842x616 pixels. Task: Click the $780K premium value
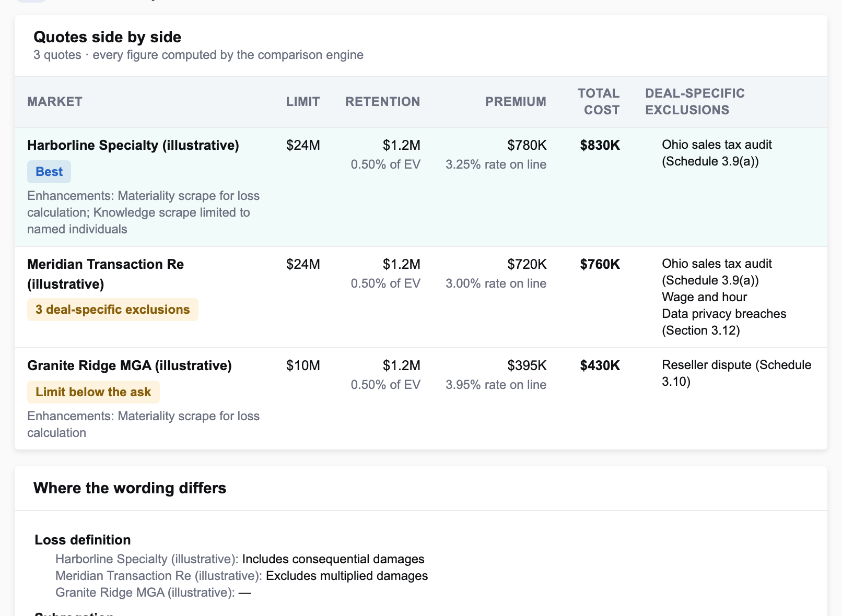tap(527, 145)
